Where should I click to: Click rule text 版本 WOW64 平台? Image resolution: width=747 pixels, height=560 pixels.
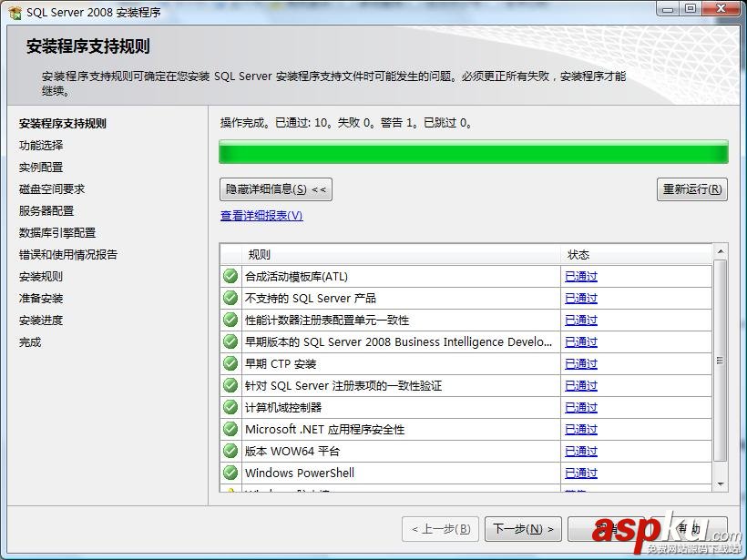[x=292, y=452]
